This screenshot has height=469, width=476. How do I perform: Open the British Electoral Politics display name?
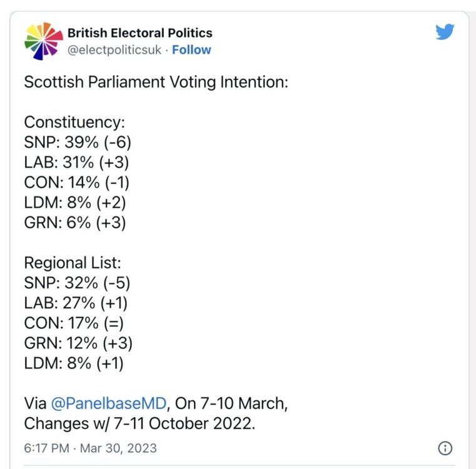pyautogui.click(x=140, y=33)
